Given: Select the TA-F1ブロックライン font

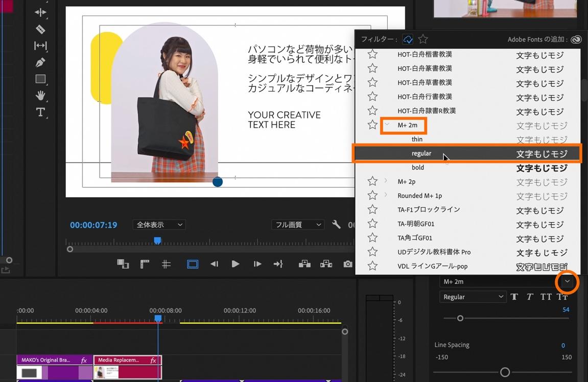Looking at the screenshot, I should 467,209.
